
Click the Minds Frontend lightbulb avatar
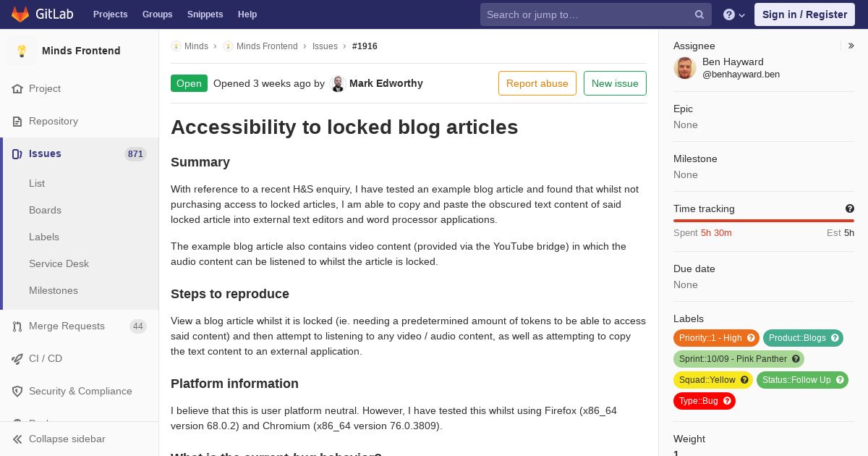(x=22, y=51)
